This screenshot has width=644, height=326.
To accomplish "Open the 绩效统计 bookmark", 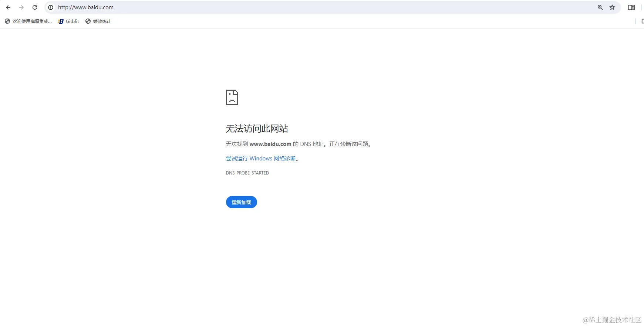I will point(98,21).
